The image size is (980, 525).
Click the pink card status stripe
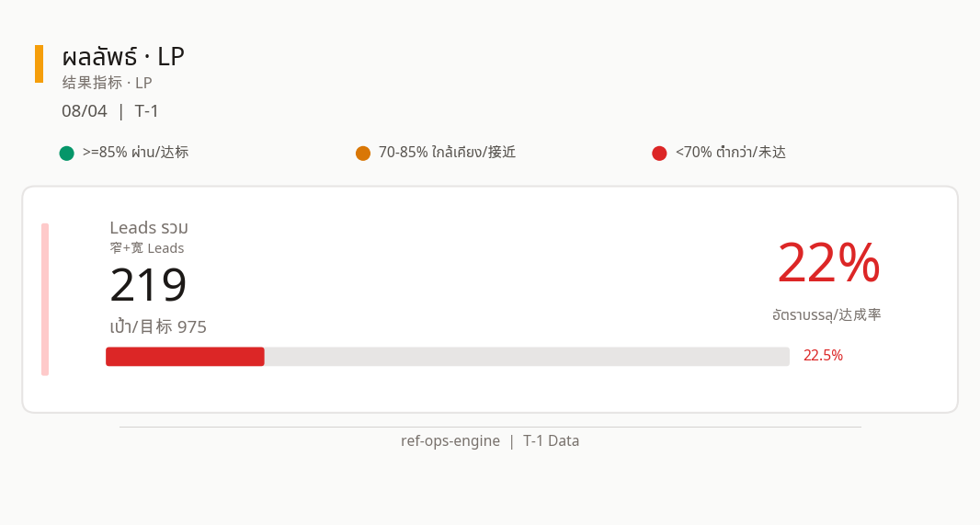[45, 300]
